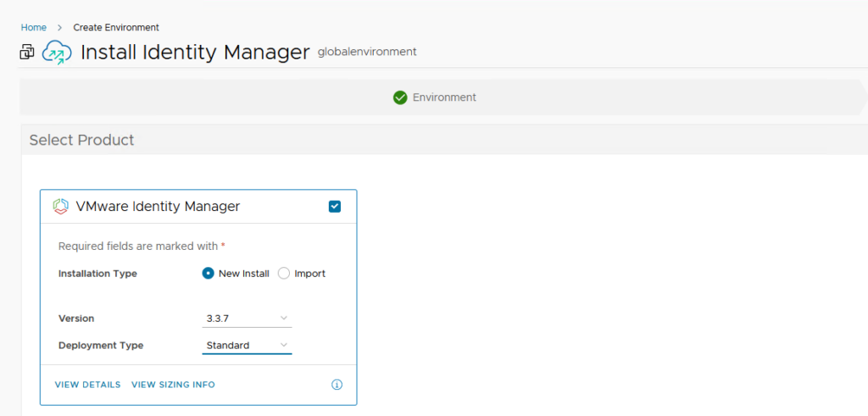Choose the Import installation type

[284, 274]
